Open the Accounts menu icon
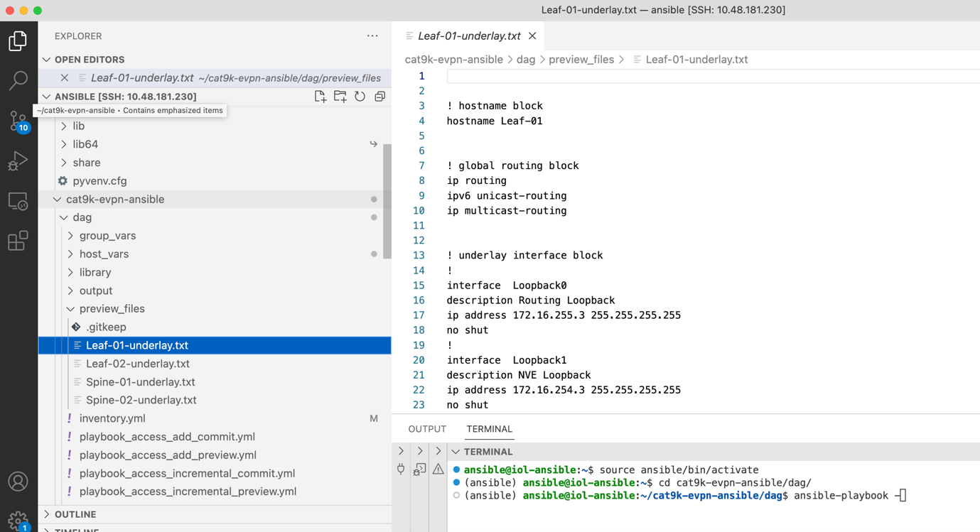 click(18, 482)
